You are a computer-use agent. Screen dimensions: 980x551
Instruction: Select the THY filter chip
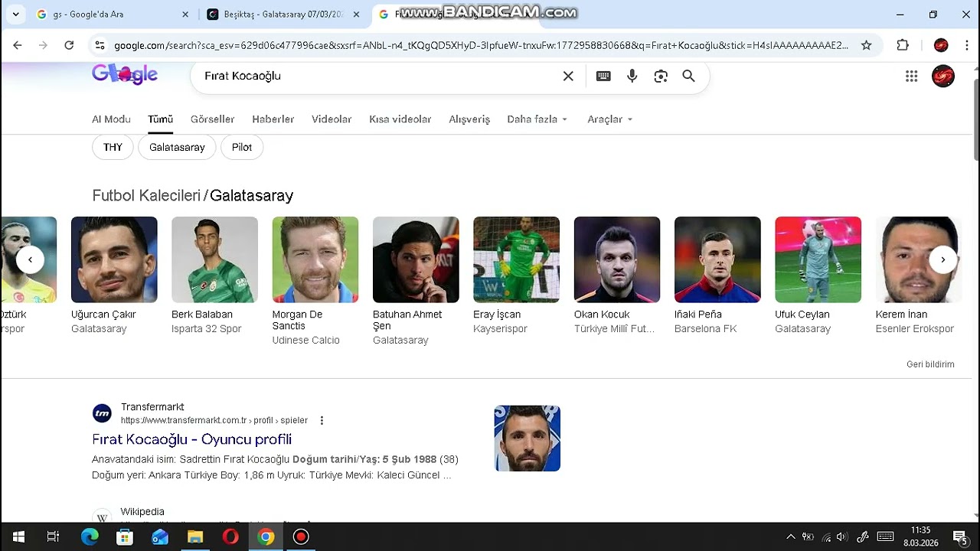(x=113, y=147)
